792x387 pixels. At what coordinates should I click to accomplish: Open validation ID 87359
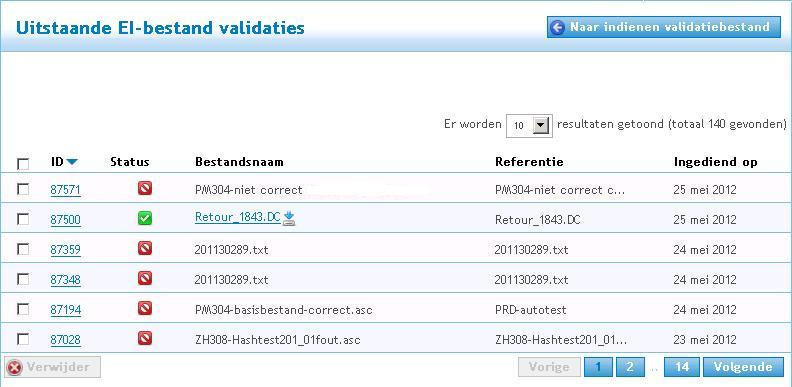pyautogui.click(x=66, y=250)
